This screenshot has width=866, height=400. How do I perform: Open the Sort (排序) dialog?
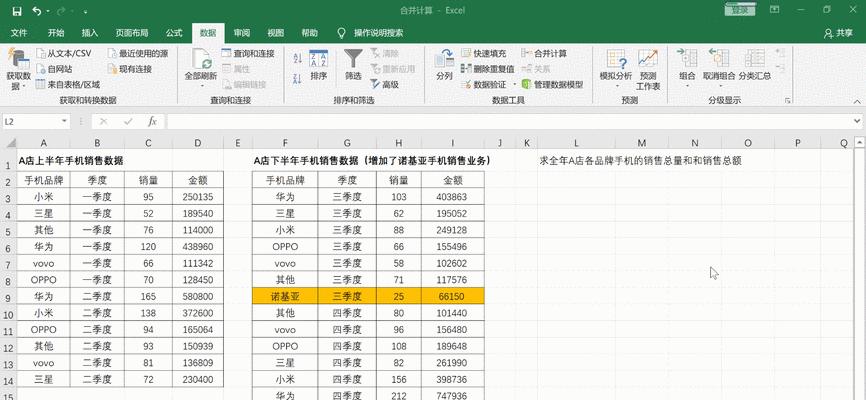pyautogui.click(x=319, y=65)
